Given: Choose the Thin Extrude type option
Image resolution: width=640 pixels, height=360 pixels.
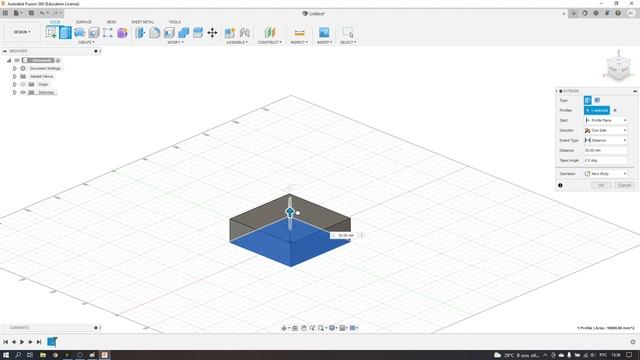Looking at the screenshot, I should coord(597,100).
